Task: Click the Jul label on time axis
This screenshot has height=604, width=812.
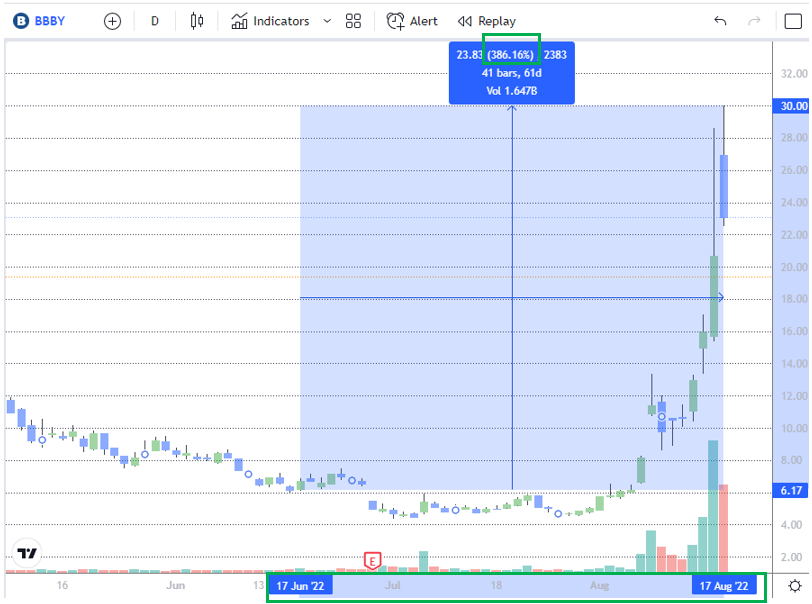Action: pos(393,585)
